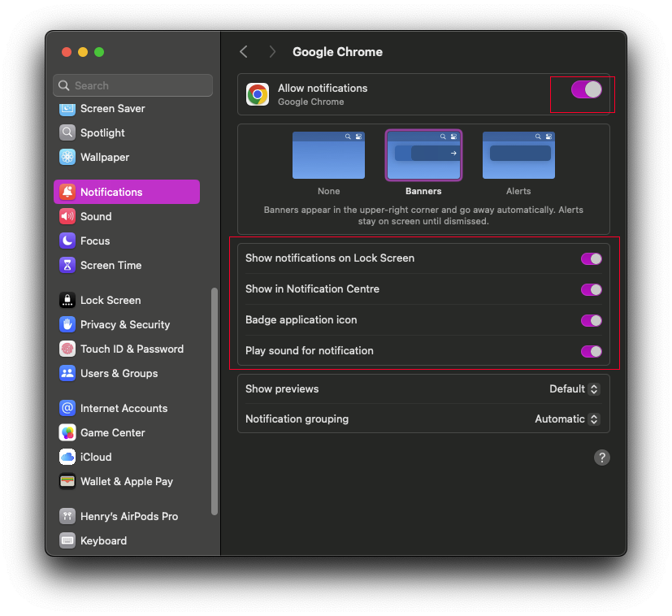Screen dimensions: 672x616
Task: Click the iCloud cloud icon
Action: (x=67, y=457)
